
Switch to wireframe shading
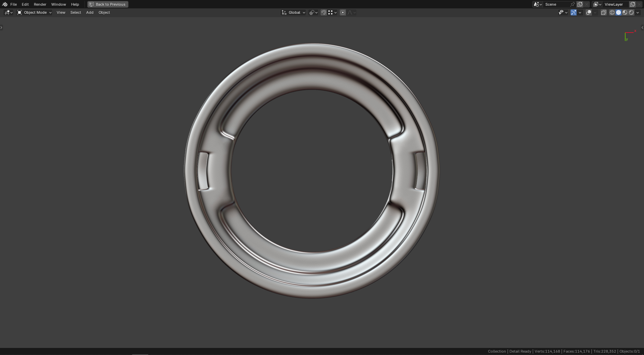pos(612,12)
